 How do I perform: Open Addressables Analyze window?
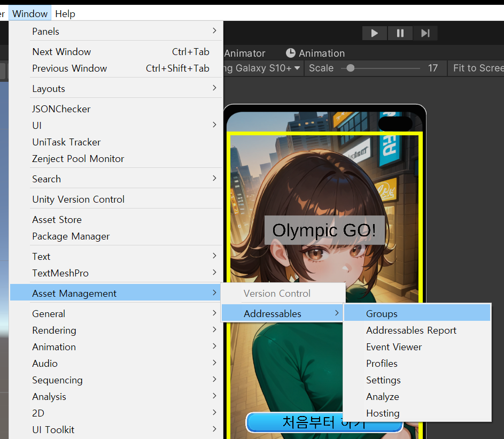tap(417, 397)
